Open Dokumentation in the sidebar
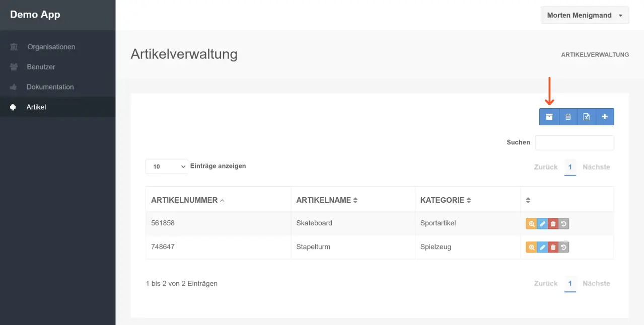The width and height of the screenshot is (644, 325). [x=50, y=87]
